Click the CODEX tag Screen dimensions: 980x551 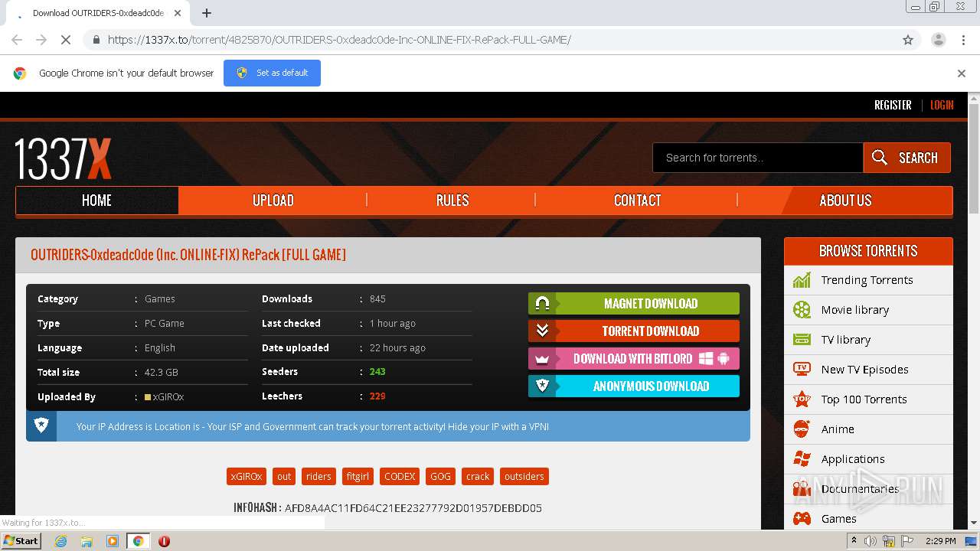pyautogui.click(x=400, y=477)
